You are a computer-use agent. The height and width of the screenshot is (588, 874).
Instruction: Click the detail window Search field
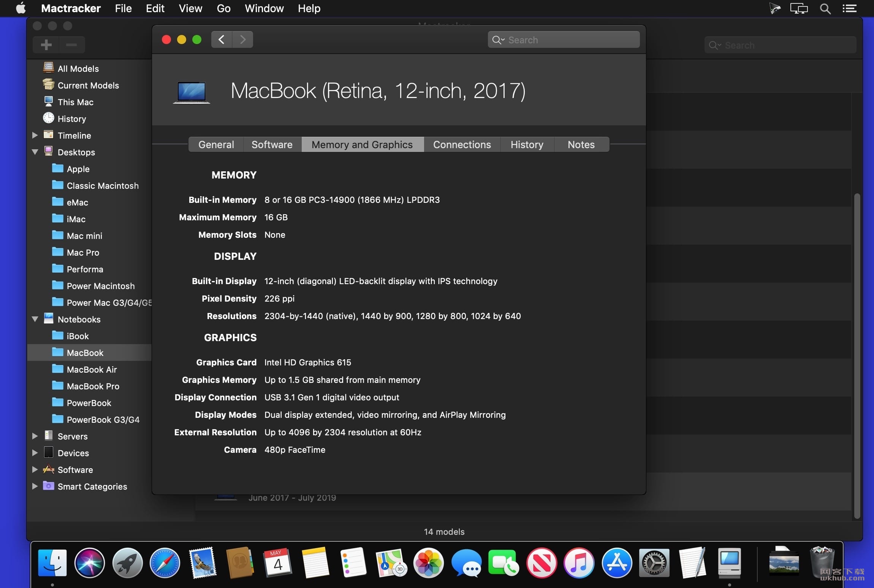[x=564, y=40]
